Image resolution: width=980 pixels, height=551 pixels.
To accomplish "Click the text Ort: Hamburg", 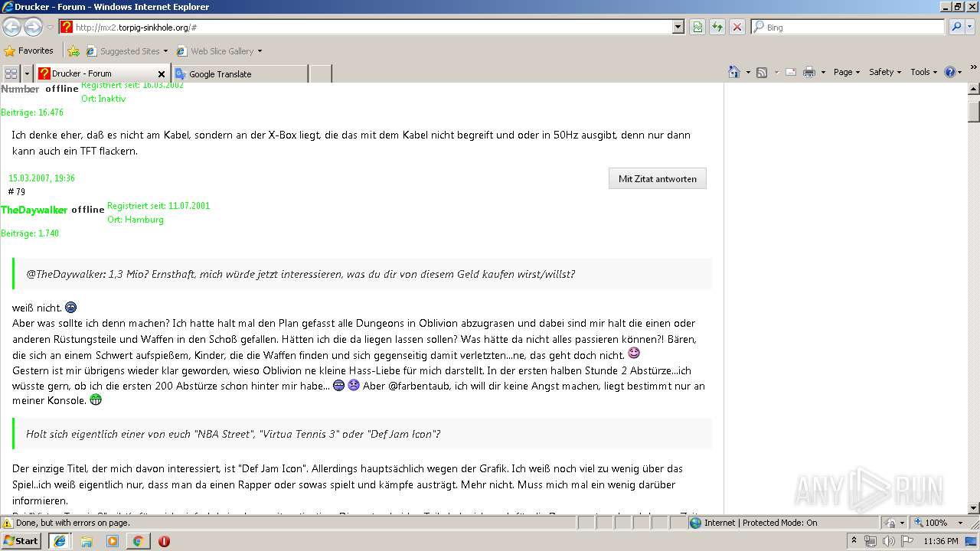I will [x=136, y=220].
